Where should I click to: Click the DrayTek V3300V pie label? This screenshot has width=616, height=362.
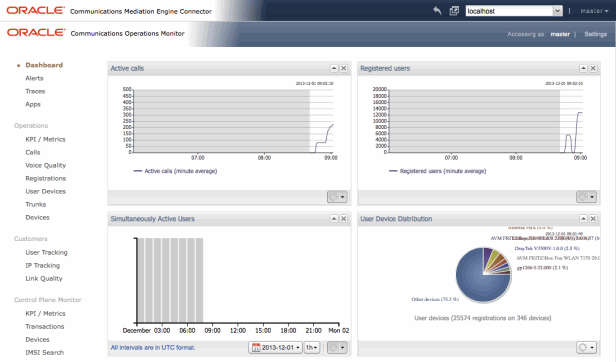[x=547, y=248]
